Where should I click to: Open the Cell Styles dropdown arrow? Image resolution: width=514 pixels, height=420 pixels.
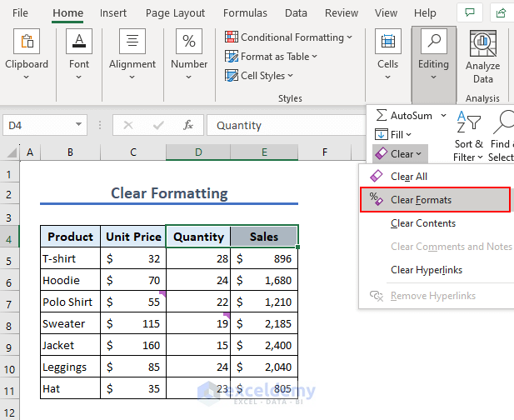[x=291, y=76]
